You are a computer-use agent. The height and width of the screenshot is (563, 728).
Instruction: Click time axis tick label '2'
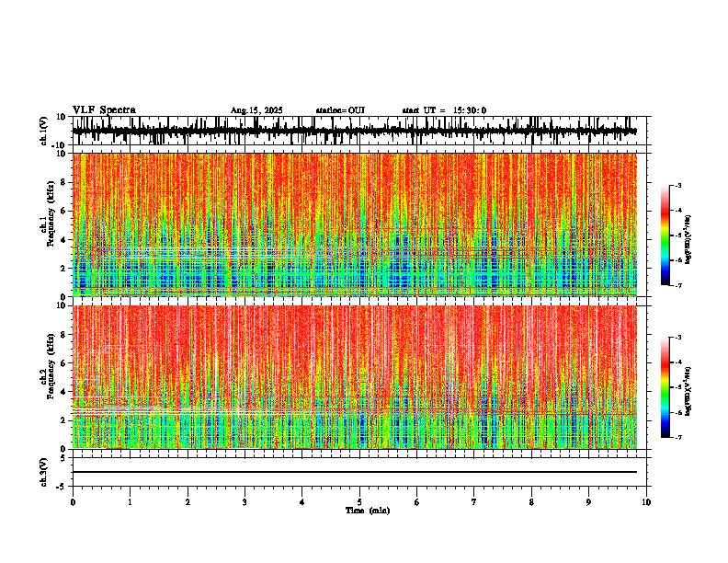click(188, 502)
